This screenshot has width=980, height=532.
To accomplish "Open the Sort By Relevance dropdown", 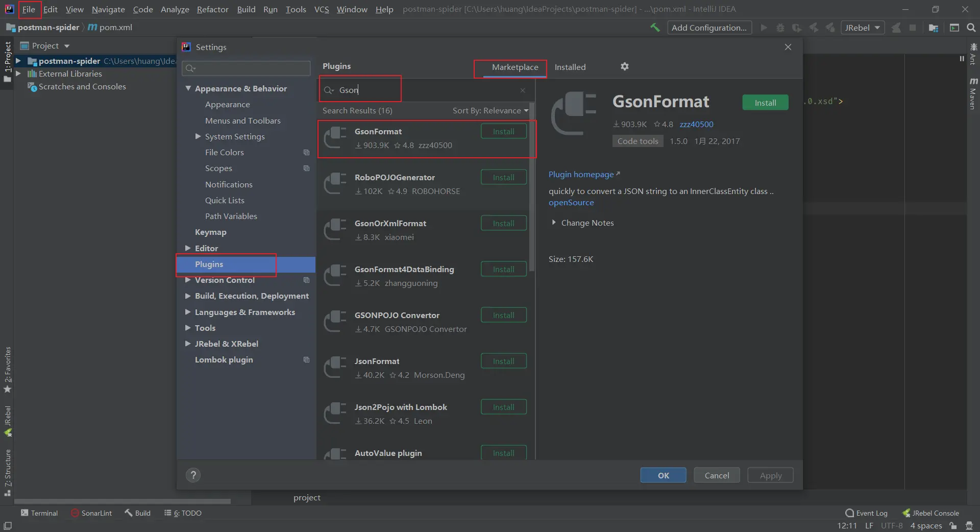I will coord(491,111).
